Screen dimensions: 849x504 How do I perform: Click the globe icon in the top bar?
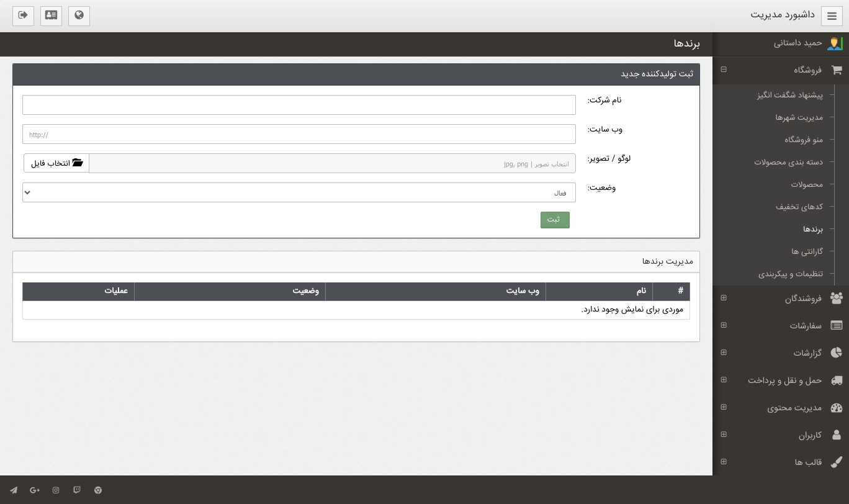click(x=79, y=16)
